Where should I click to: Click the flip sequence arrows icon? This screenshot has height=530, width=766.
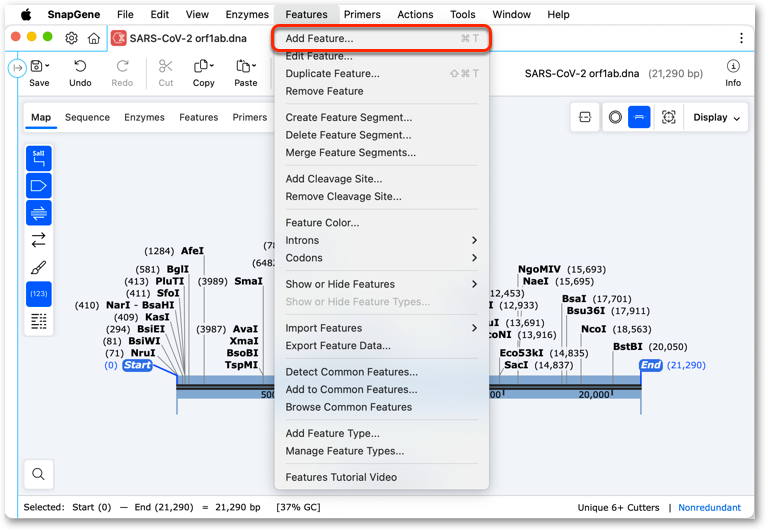39,240
